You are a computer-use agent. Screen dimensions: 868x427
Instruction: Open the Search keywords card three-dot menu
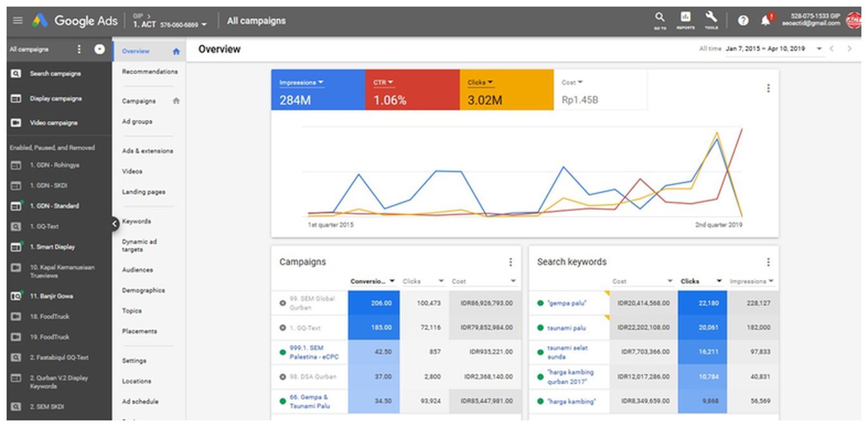click(768, 262)
